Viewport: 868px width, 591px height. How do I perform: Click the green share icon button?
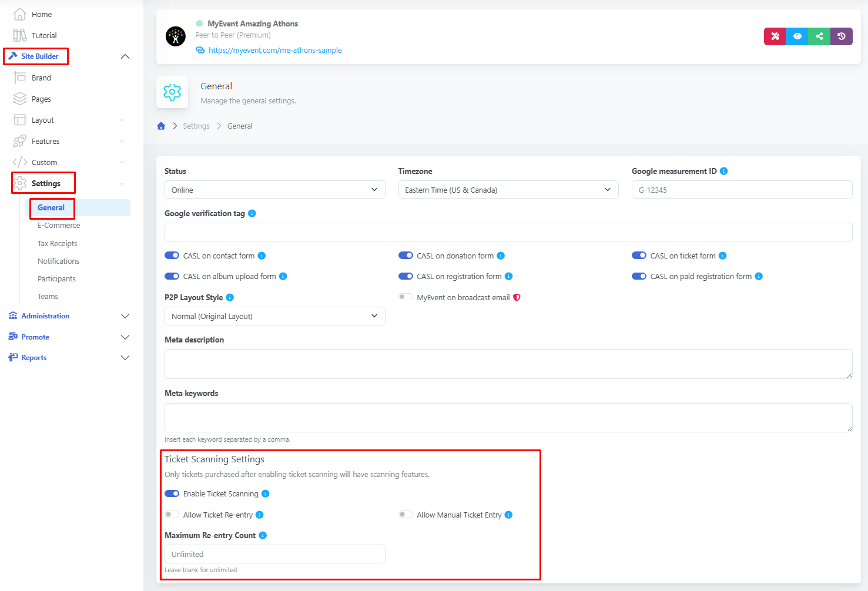819,36
